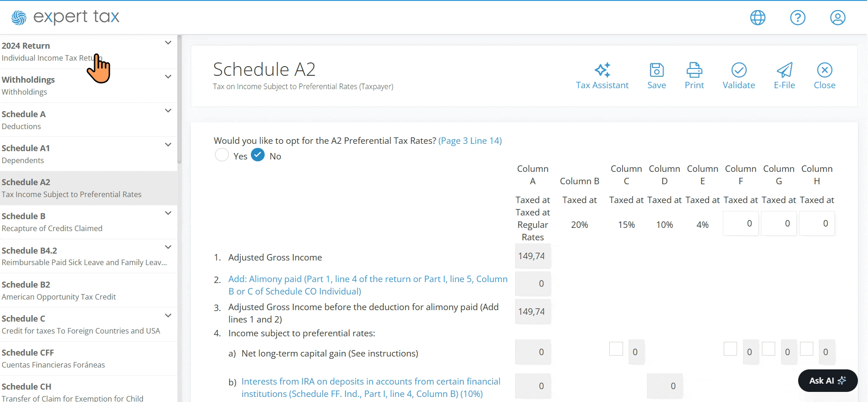Select Yes for A2 Preferential Tax Rates
The width and height of the screenshot is (868, 402).
tap(222, 155)
